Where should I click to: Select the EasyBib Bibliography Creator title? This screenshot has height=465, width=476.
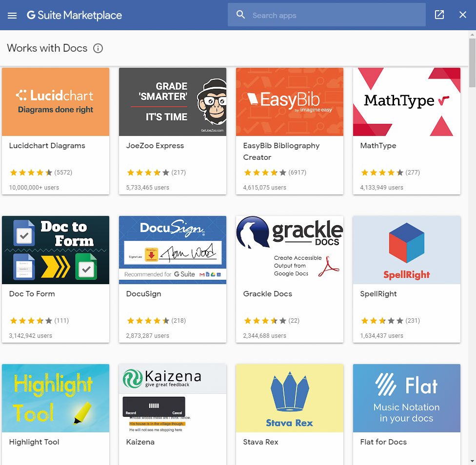coord(281,152)
